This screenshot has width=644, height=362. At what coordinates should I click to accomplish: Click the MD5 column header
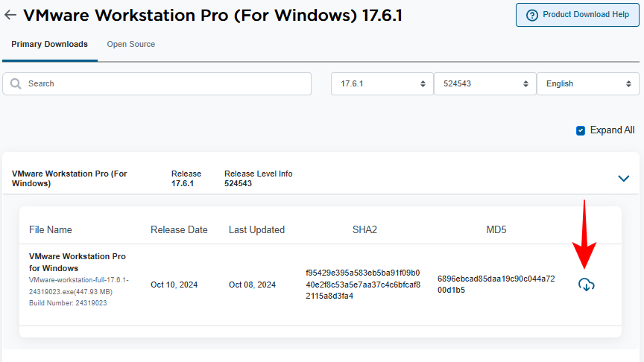[x=496, y=229]
